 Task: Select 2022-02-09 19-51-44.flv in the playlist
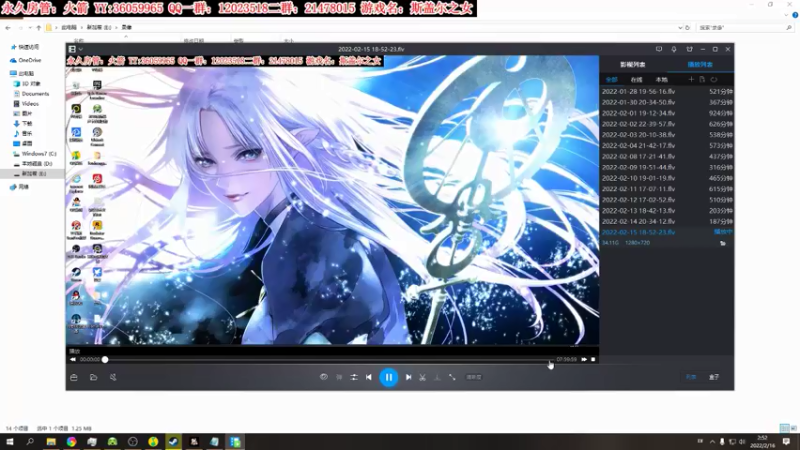(667, 167)
